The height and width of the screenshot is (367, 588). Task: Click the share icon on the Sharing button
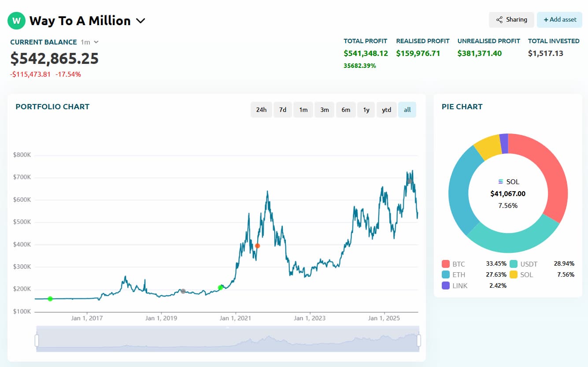tap(500, 19)
